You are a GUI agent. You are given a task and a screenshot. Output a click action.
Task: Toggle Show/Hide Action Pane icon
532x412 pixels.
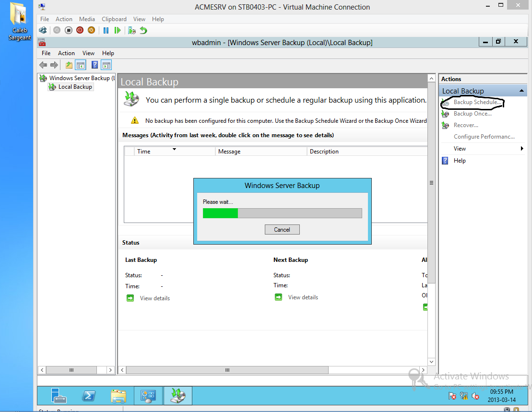click(x=106, y=65)
